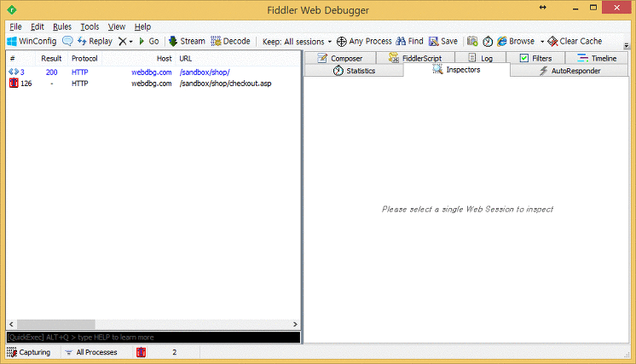The height and width of the screenshot is (364, 636).
Task: Click the All Processes filter
Action: point(91,352)
